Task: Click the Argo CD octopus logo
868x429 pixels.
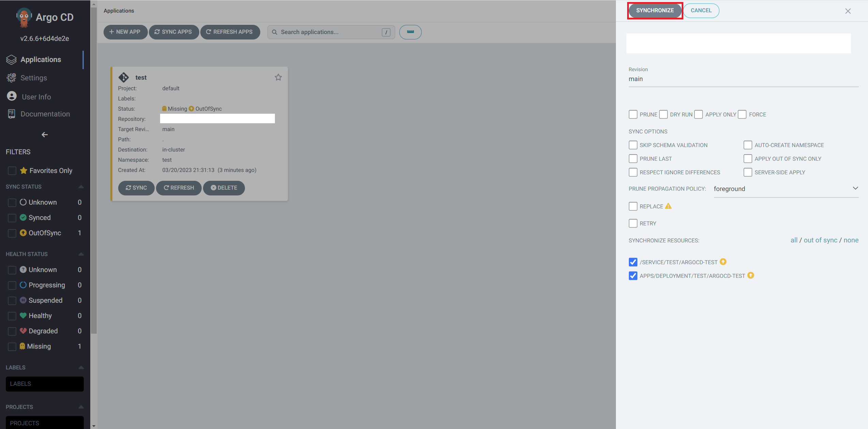Action: (24, 17)
